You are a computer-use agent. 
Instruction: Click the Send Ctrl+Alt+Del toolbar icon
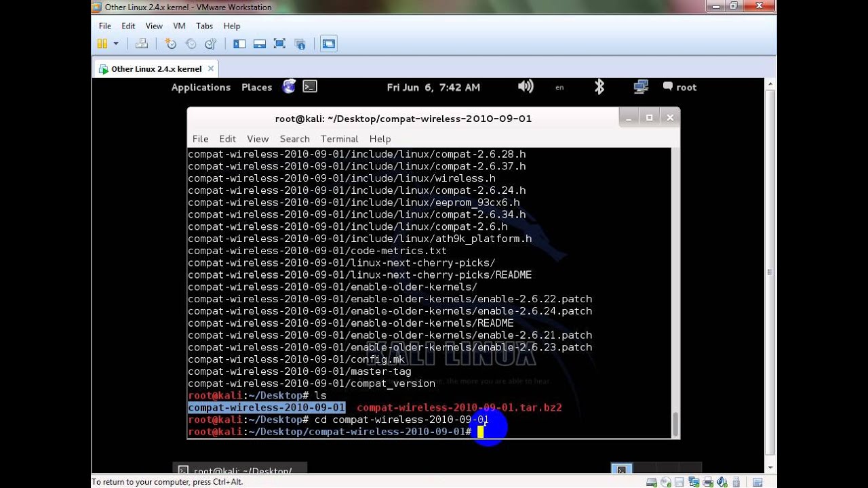[142, 43]
